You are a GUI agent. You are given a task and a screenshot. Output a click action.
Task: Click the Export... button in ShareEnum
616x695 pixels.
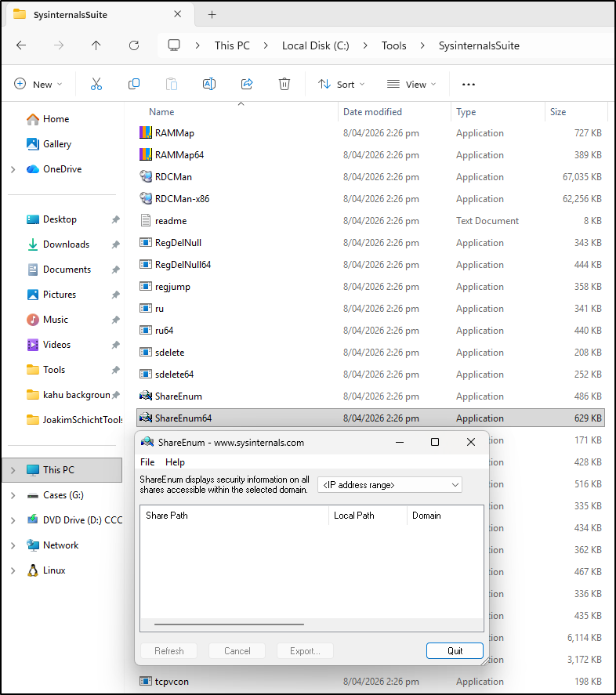pos(305,650)
